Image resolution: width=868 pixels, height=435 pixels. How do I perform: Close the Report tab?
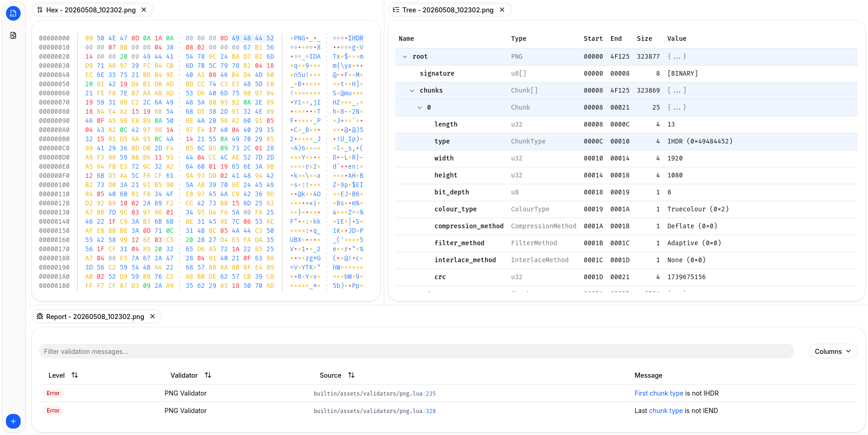(x=153, y=316)
